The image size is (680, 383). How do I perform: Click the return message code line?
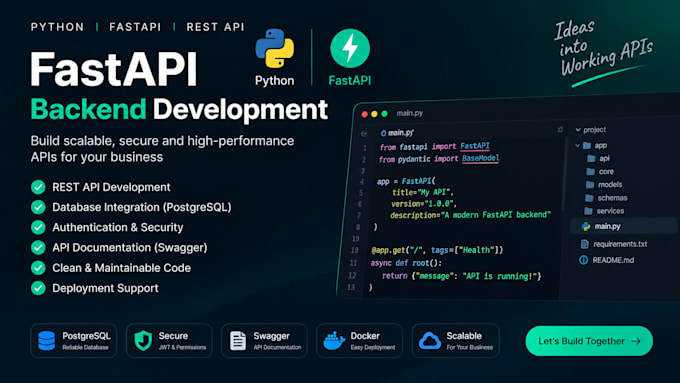click(x=461, y=276)
